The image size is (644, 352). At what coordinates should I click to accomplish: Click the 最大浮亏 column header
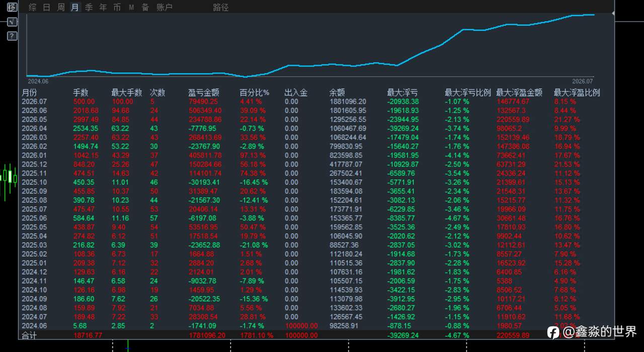[402, 93]
